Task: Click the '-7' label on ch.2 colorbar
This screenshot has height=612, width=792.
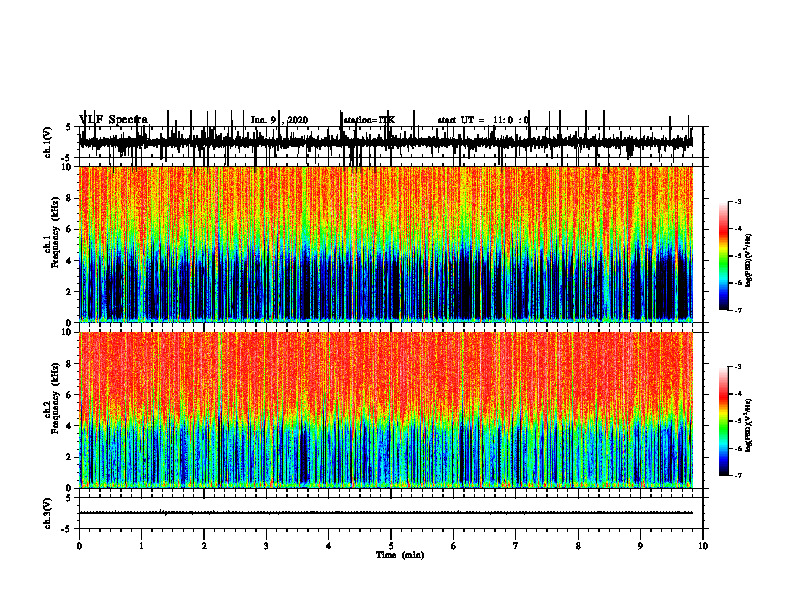Action: coord(738,476)
